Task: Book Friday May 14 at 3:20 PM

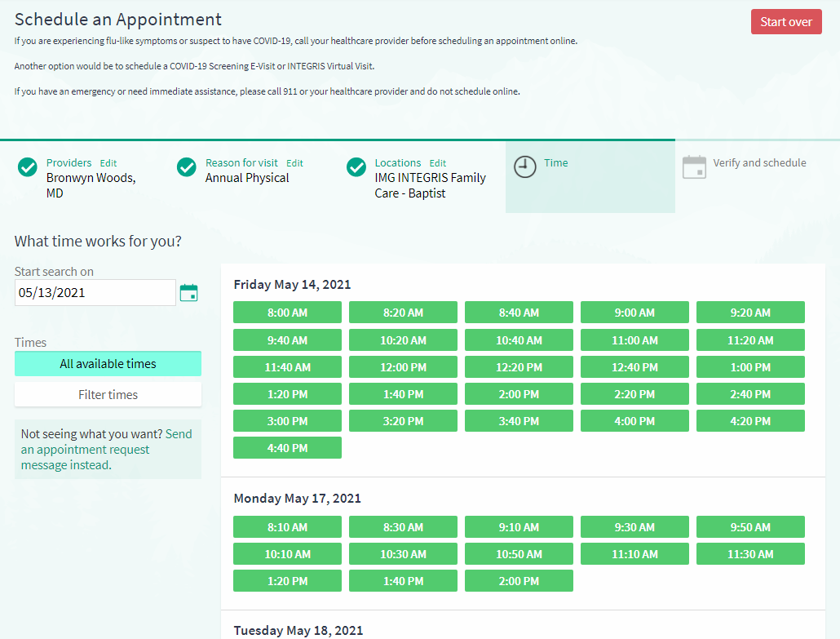Action: coord(403,421)
